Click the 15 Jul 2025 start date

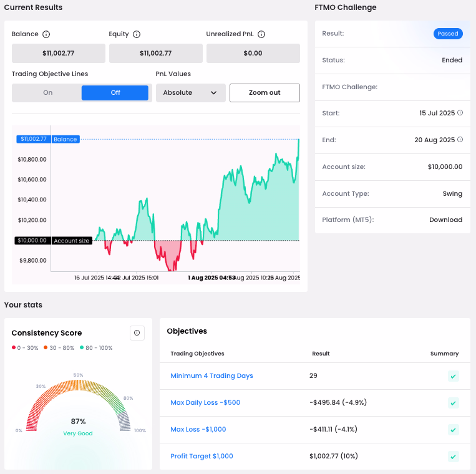pos(437,113)
